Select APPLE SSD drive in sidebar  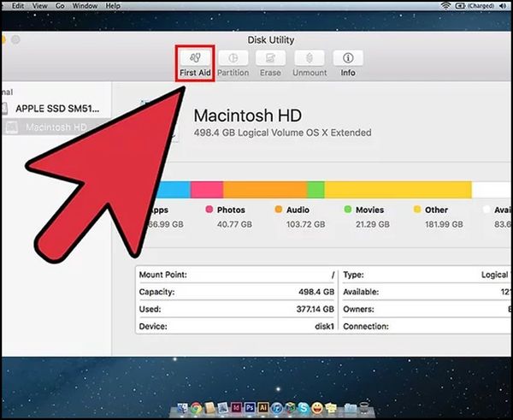[x=60, y=109]
